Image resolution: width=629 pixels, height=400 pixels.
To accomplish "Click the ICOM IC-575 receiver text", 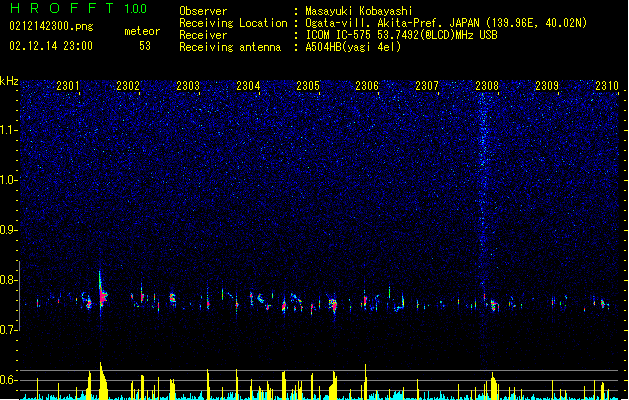I will pyautogui.click(x=401, y=35).
